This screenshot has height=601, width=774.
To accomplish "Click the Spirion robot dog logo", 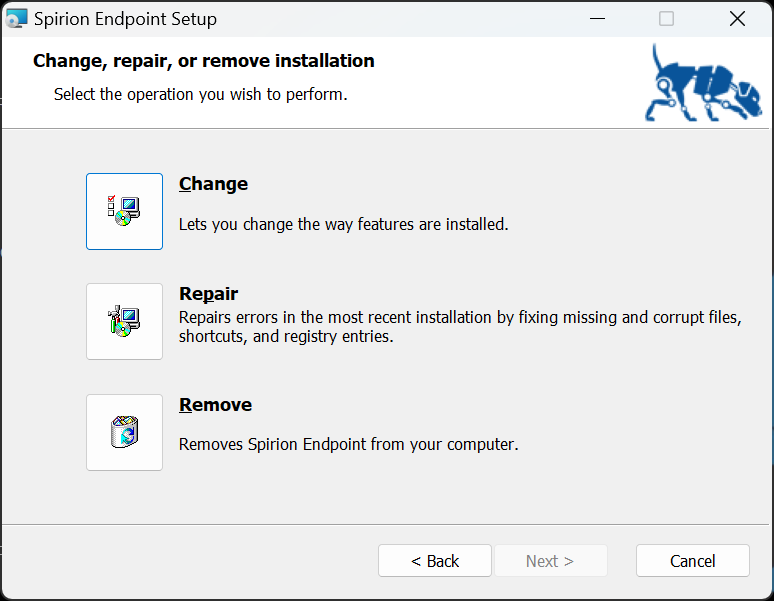I will (703, 84).
